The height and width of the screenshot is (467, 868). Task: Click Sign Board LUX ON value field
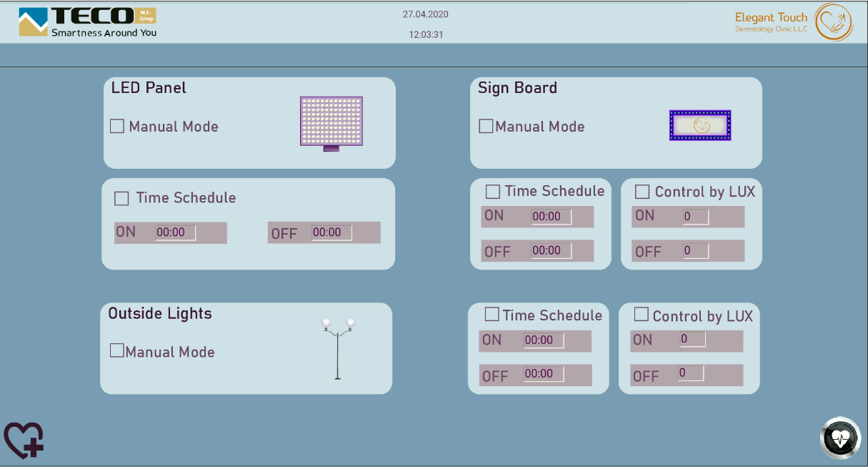tap(695, 216)
